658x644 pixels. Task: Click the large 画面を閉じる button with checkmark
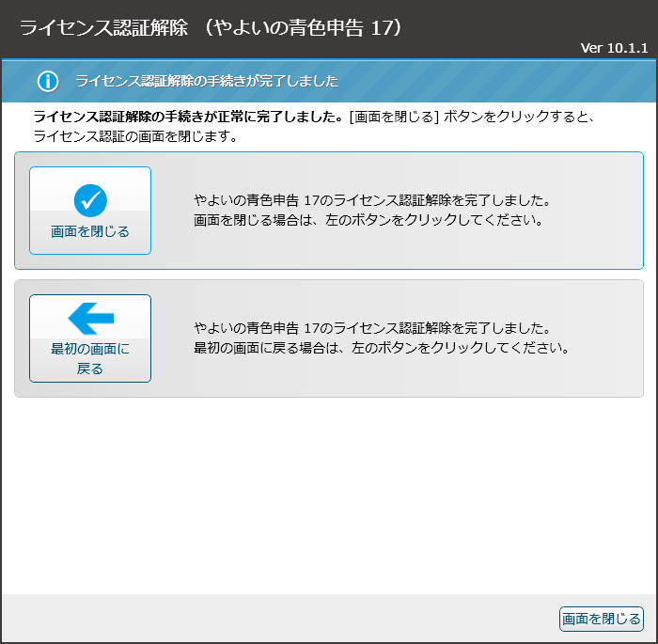coord(90,211)
